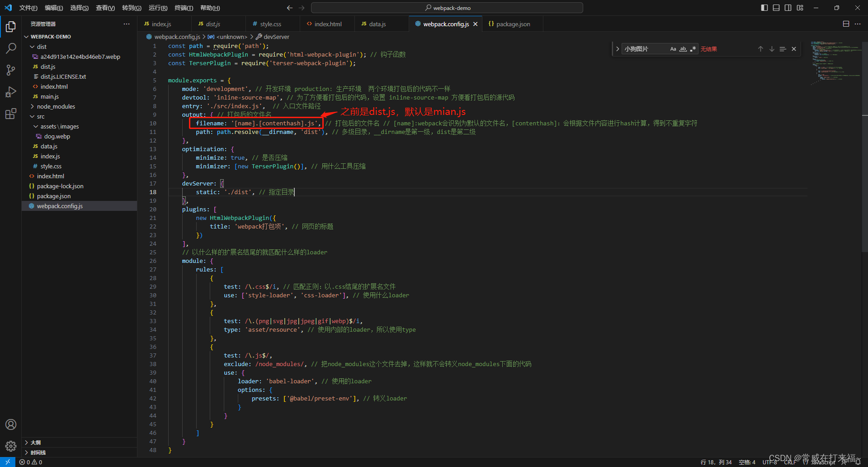Close the webpack.config.js tab
This screenshot has height=467, width=868.
(x=475, y=24)
